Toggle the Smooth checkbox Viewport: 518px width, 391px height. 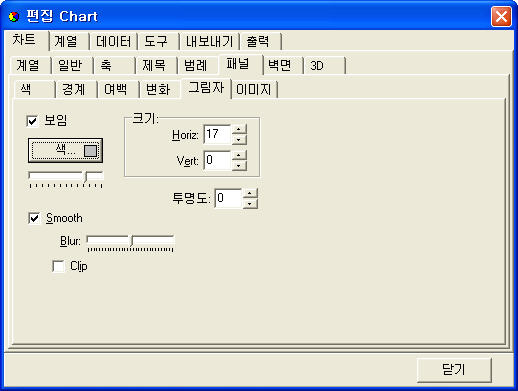[34, 218]
